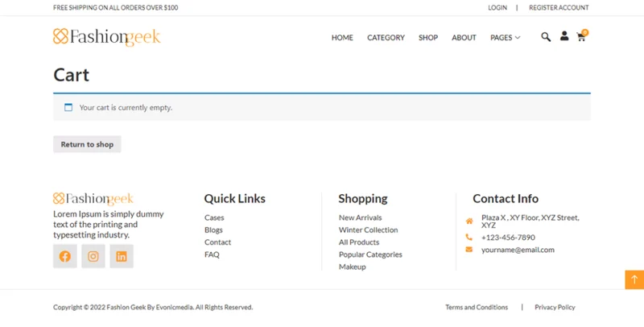Screen dimensions: 644x327
Task: Click the Fashiongeek logo in the header
Action: coord(107,37)
